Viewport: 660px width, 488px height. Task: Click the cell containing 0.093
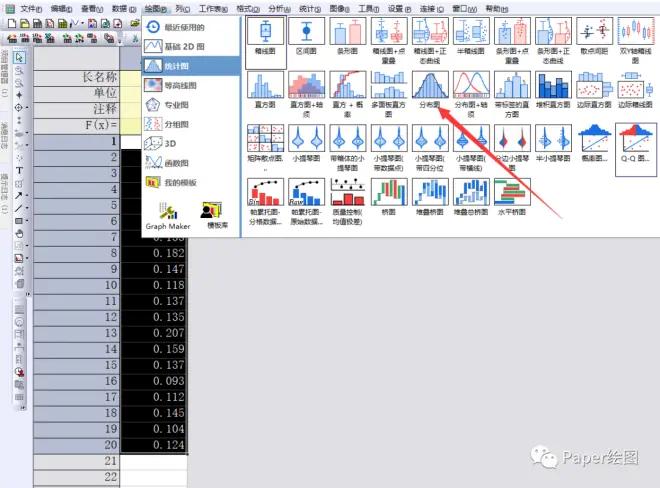(154, 381)
